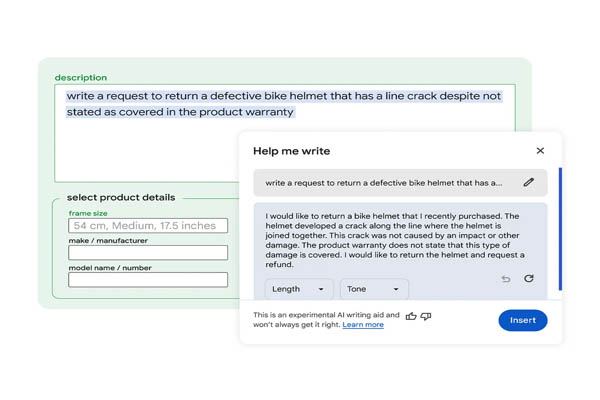Open the Learn more link

point(363,325)
